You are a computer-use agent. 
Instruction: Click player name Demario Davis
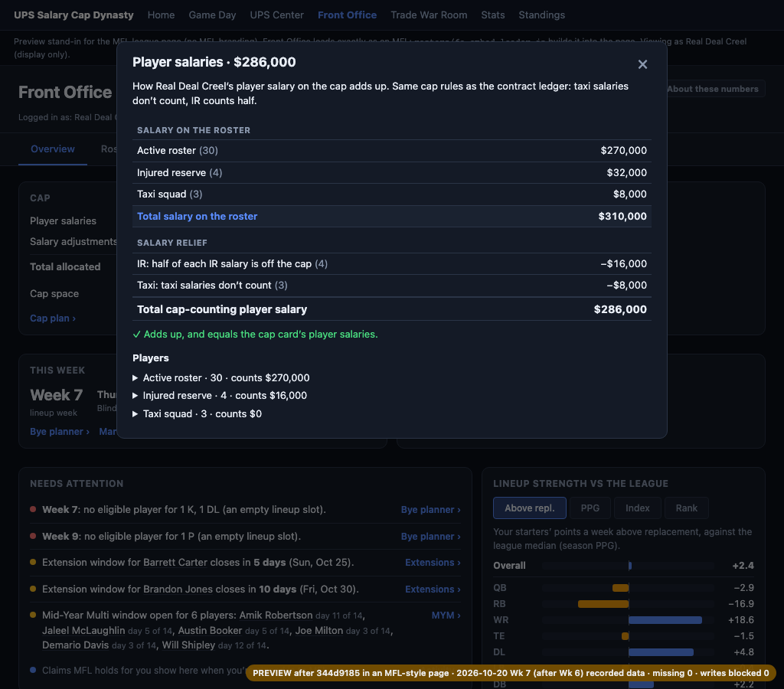pos(76,645)
